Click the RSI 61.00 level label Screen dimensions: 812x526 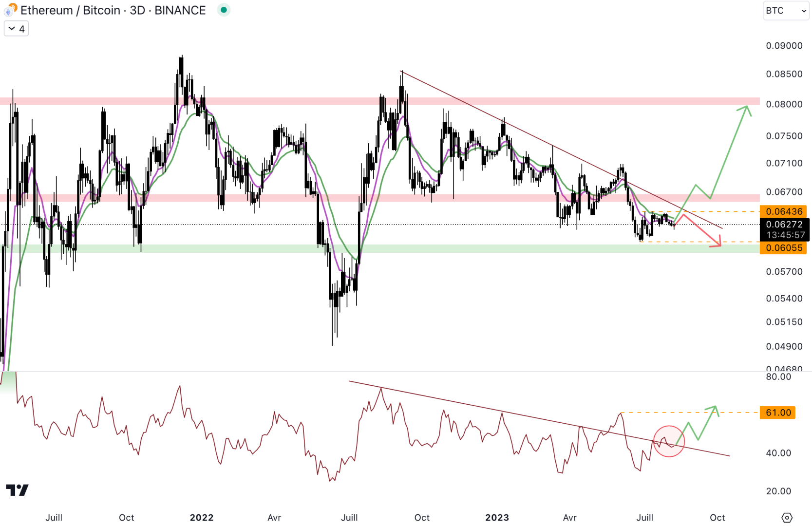pyautogui.click(x=778, y=413)
